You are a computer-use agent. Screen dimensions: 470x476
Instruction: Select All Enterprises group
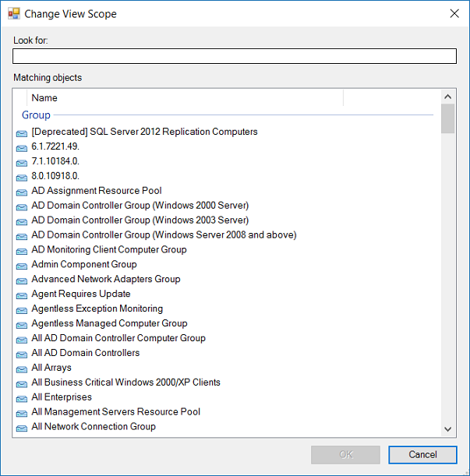[62, 397]
